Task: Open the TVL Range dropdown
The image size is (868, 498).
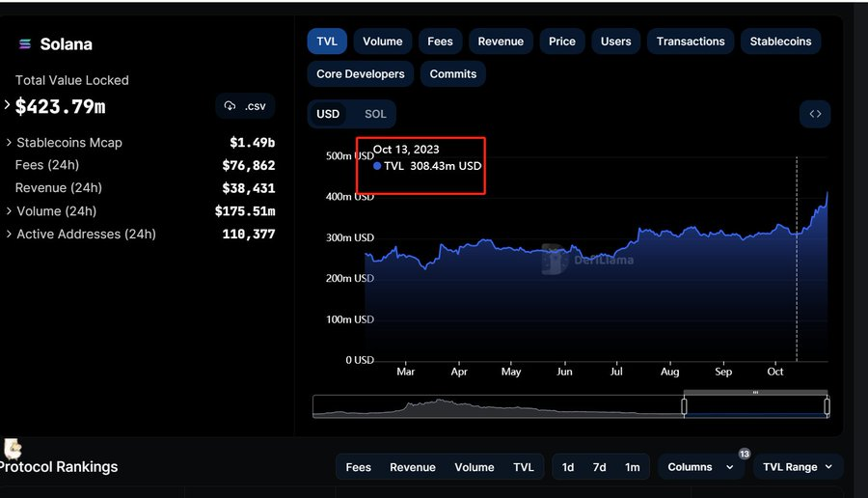Action: click(x=798, y=467)
